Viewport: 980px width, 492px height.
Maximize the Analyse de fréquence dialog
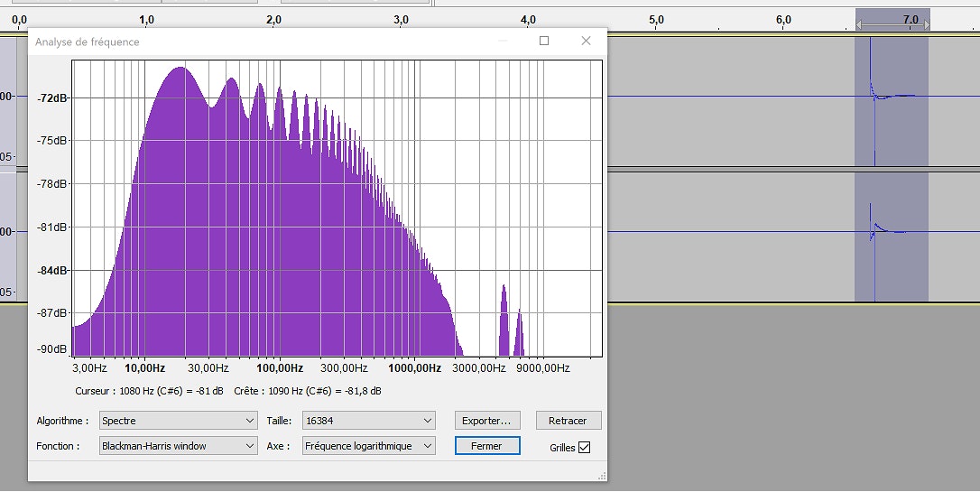(x=544, y=41)
